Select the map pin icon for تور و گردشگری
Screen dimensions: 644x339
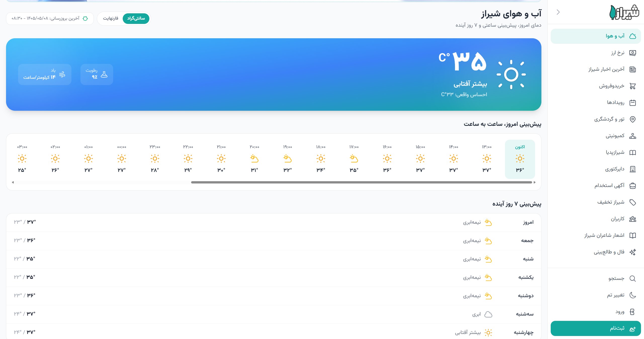(632, 119)
